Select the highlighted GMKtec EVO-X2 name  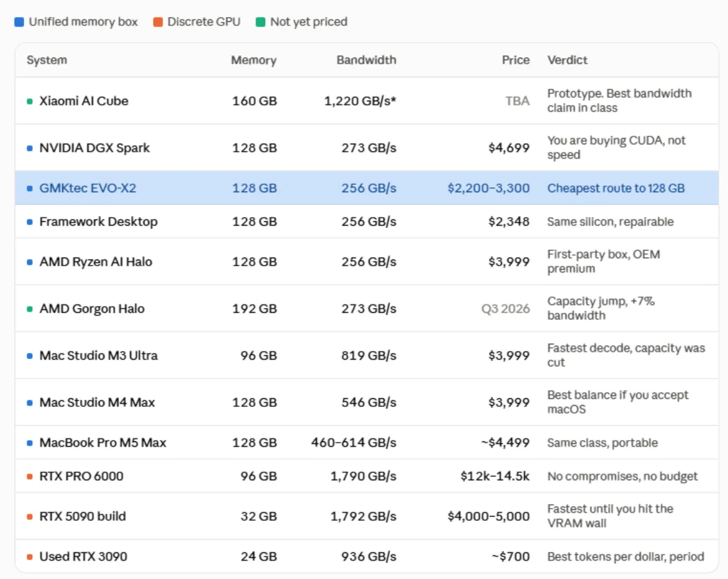tap(88, 188)
